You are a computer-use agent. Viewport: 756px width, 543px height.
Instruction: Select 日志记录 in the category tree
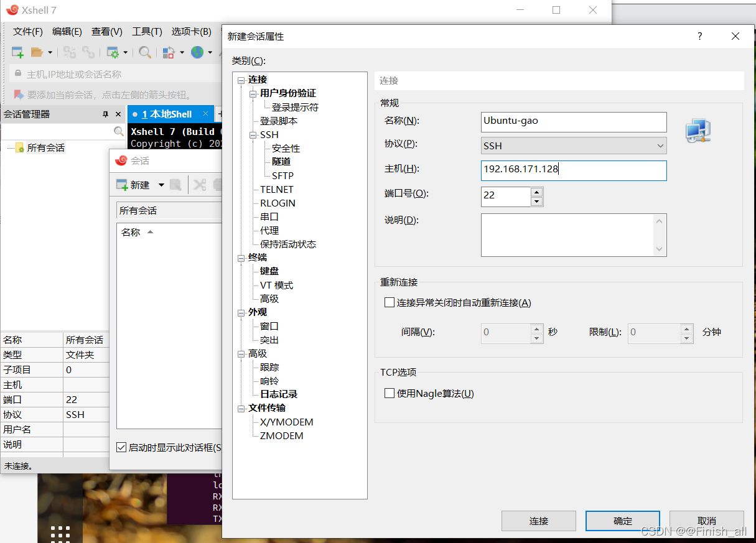(x=279, y=394)
